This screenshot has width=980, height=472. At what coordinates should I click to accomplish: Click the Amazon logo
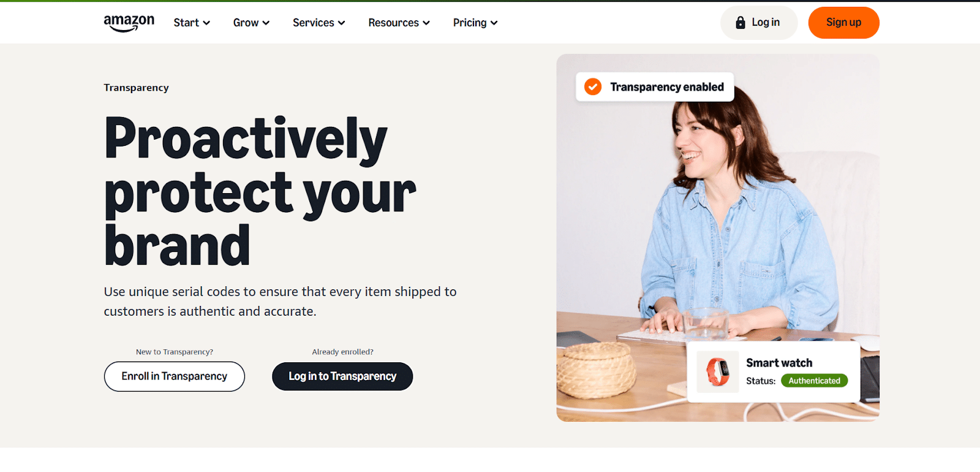click(x=129, y=23)
